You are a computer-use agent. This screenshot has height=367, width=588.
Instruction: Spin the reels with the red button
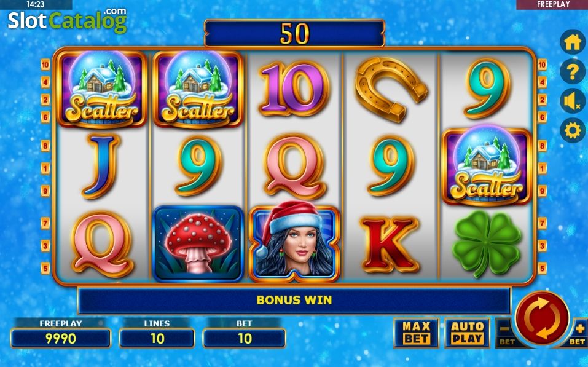tap(543, 318)
